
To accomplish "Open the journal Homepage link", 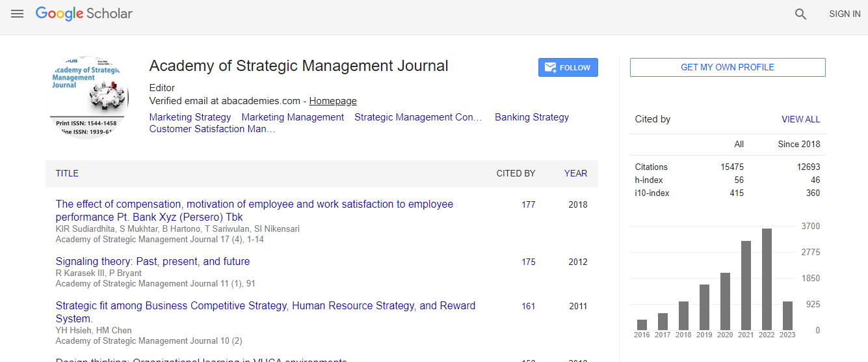I will click(333, 101).
